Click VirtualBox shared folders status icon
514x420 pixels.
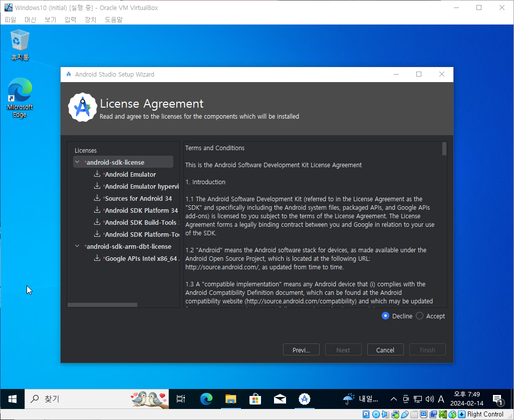pos(414,414)
